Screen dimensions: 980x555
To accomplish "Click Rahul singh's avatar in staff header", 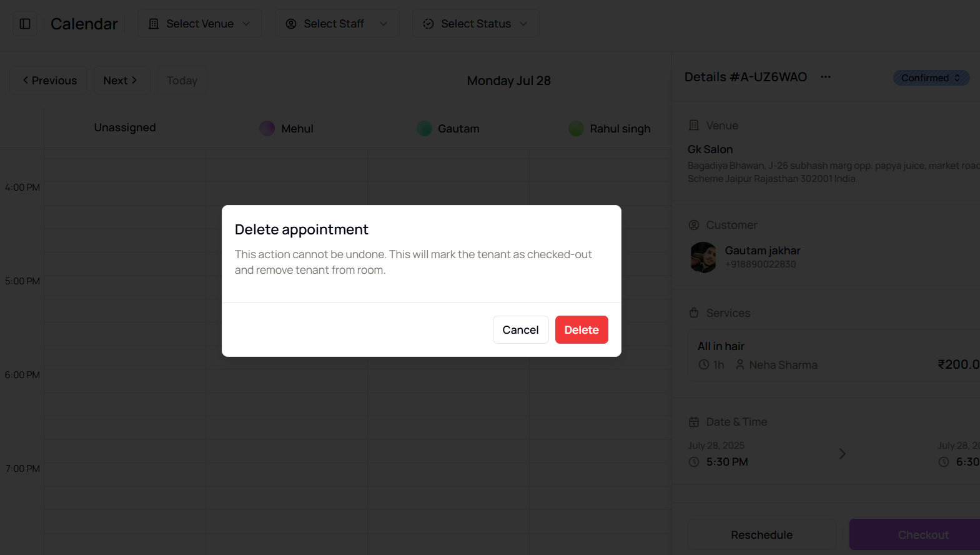I will 577,128.
